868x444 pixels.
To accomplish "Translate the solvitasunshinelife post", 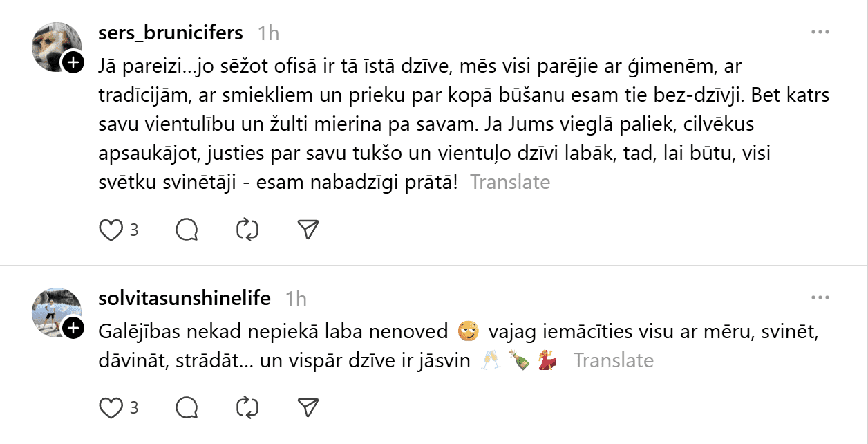I will point(613,360).
